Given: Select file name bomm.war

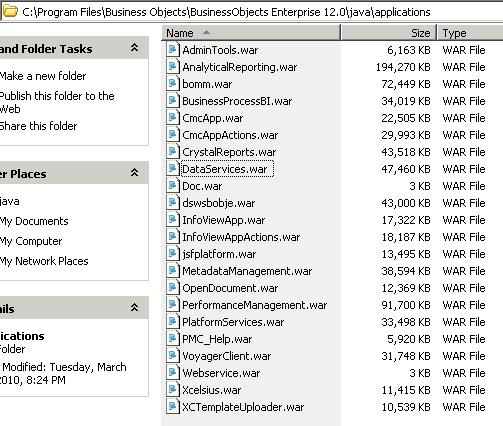Looking at the screenshot, I should 207,84.
